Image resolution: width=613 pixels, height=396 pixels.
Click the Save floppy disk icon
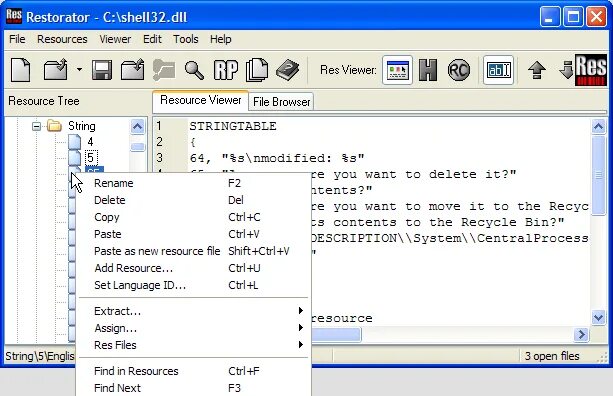(x=102, y=70)
